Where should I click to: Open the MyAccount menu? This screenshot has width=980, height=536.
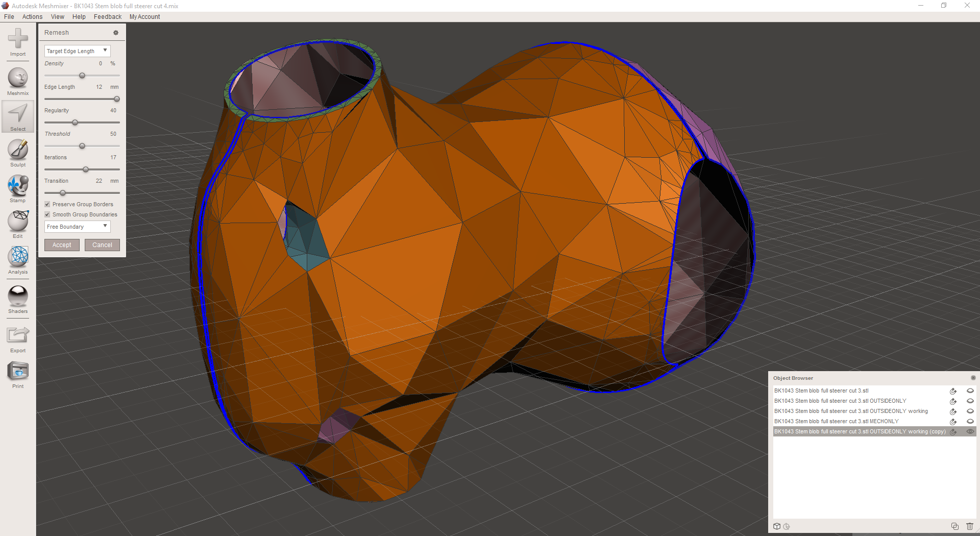click(x=144, y=17)
